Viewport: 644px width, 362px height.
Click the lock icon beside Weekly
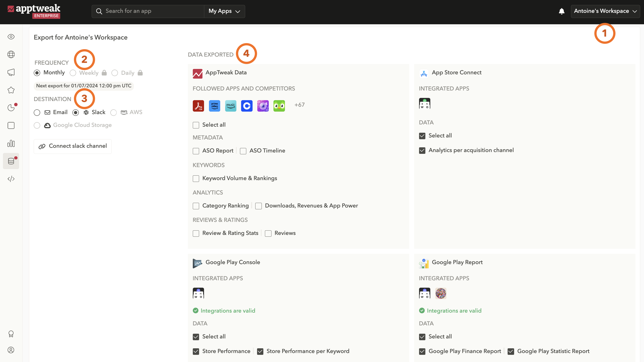pos(104,73)
